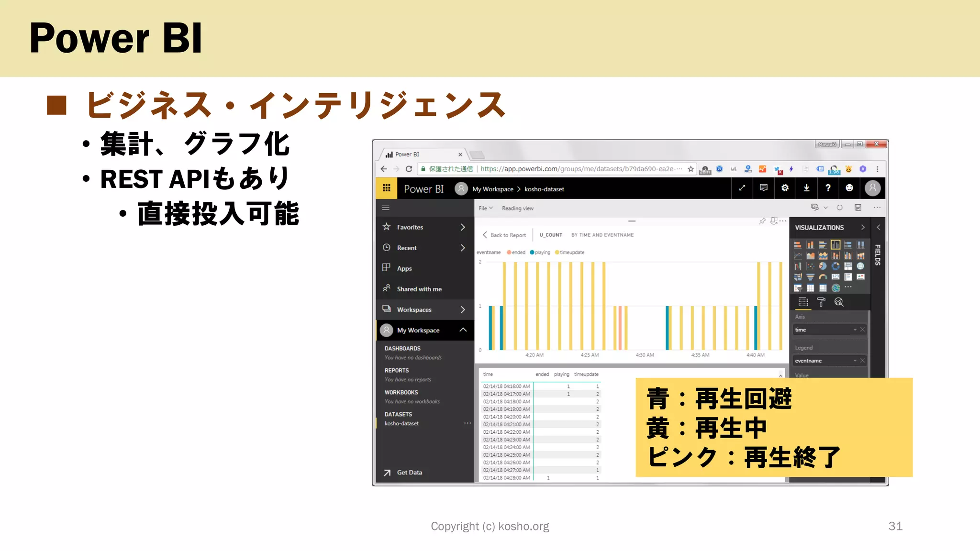Open the Fields well tab icon
The image size is (980, 551).
803,302
